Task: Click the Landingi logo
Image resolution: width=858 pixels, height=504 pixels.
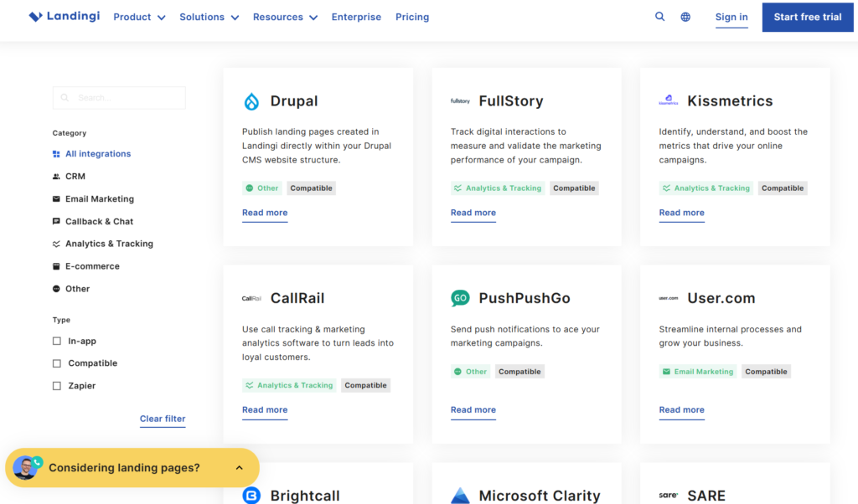Action: [x=65, y=17]
